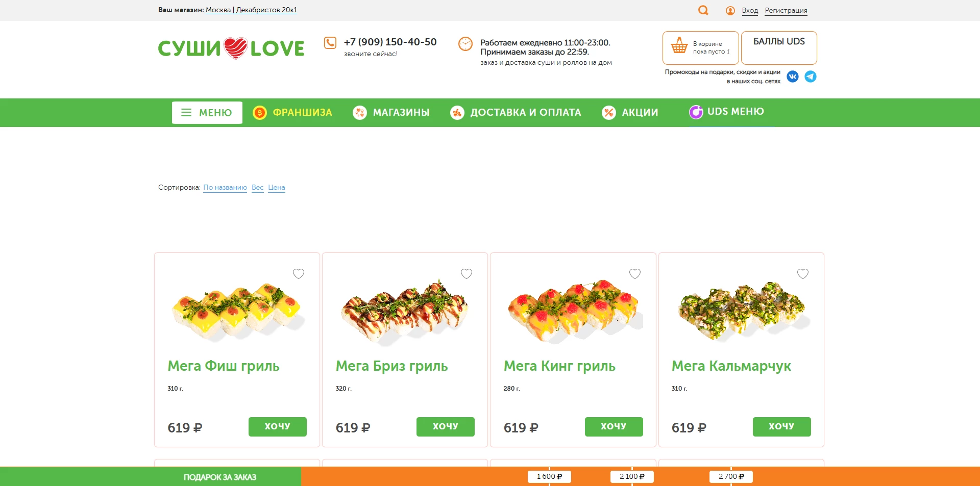
Task: Click the orange search magnifier icon
Action: pos(703,10)
